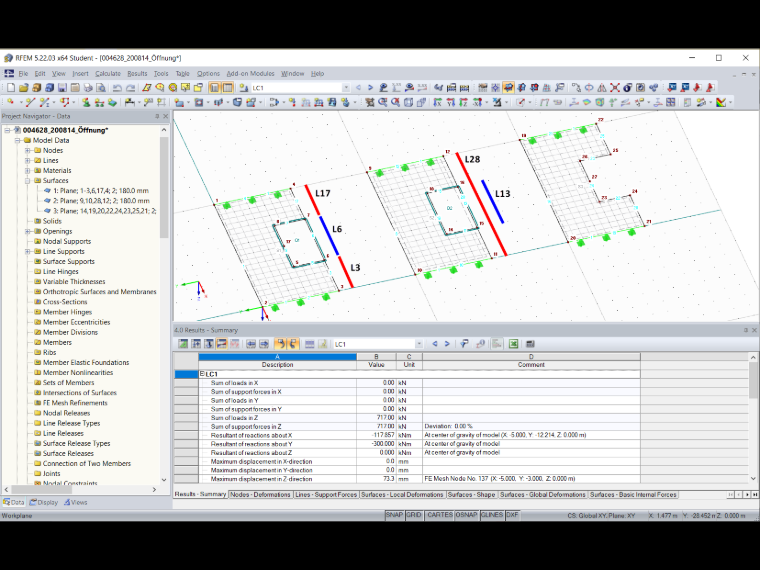The image size is (760, 570).
Task: Export results table to Excel
Action: pyautogui.click(x=513, y=344)
